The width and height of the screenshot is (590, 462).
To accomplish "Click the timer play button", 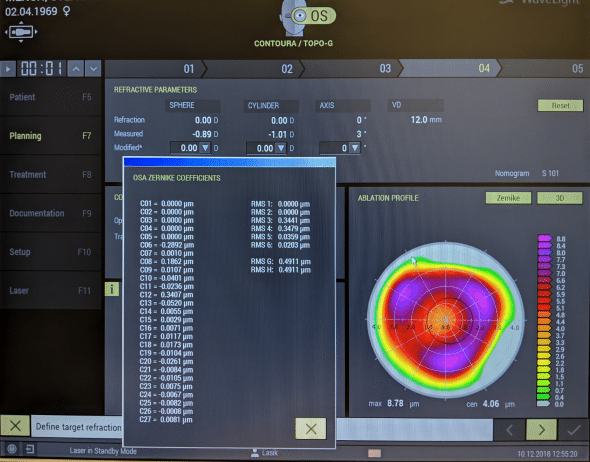I will (8, 69).
